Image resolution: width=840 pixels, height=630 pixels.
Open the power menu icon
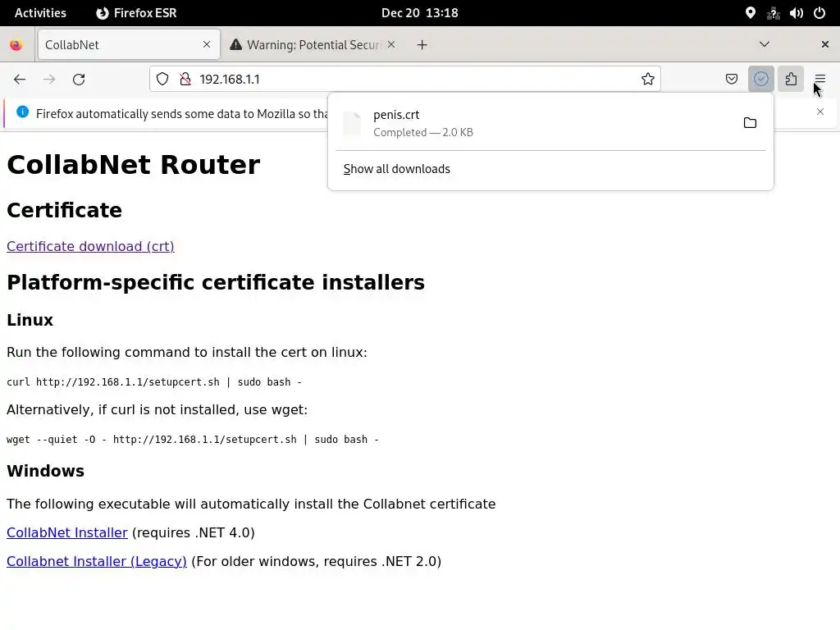coord(819,13)
